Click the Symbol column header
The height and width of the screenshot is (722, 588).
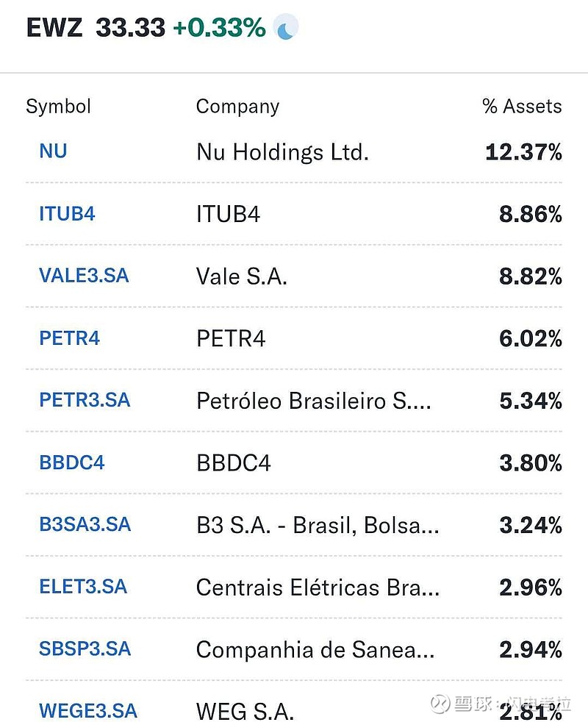(x=58, y=107)
